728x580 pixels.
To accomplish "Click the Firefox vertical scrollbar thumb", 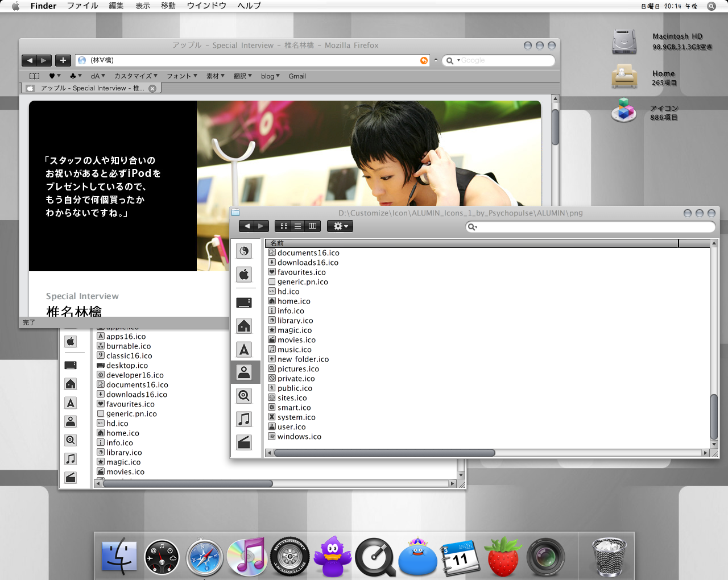I will (x=555, y=127).
